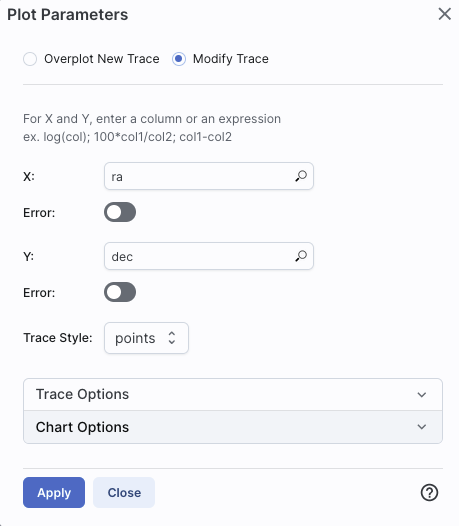Click the Apply button
Image resolution: width=459 pixels, height=526 pixels.
(x=54, y=492)
